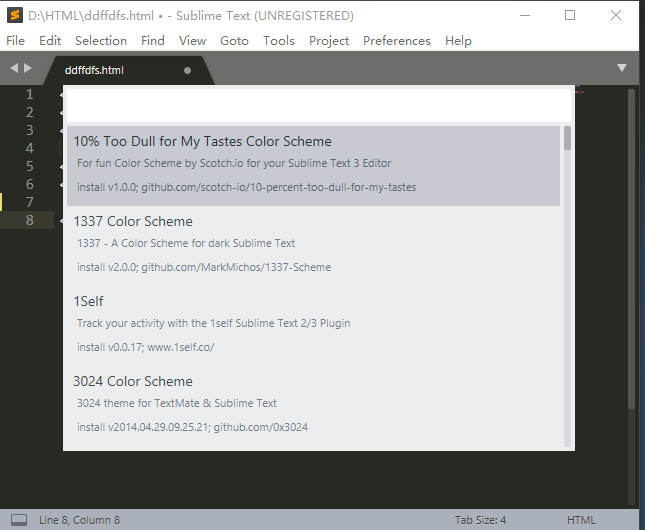This screenshot has width=645, height=530.
Task: Click the editor vertical scrollbar
Action: click(632, 249)
